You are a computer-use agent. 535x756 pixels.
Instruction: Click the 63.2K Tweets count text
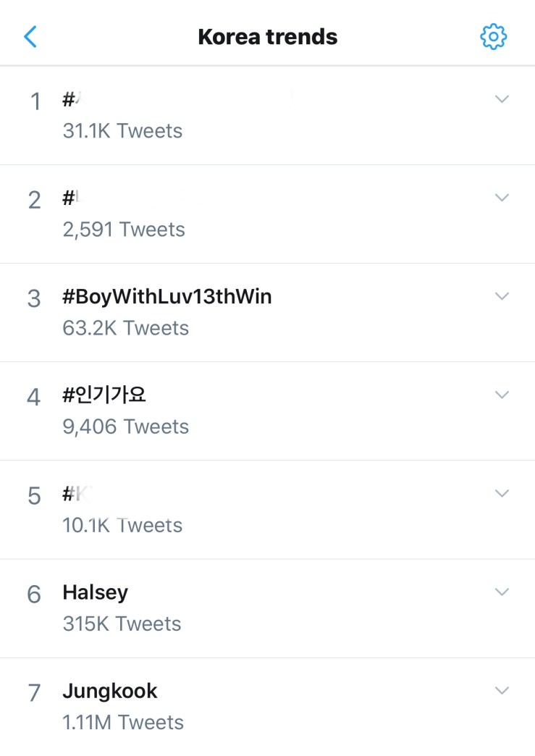point(125,328)
